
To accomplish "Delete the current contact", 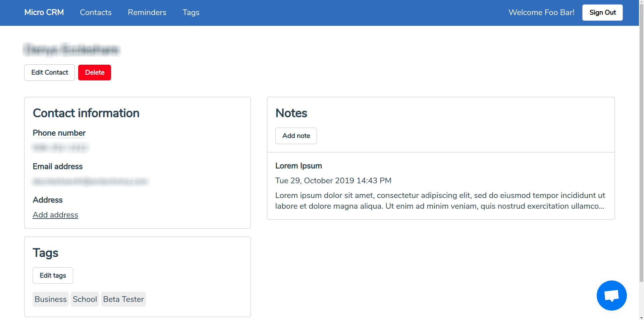I will click(94, 72).
